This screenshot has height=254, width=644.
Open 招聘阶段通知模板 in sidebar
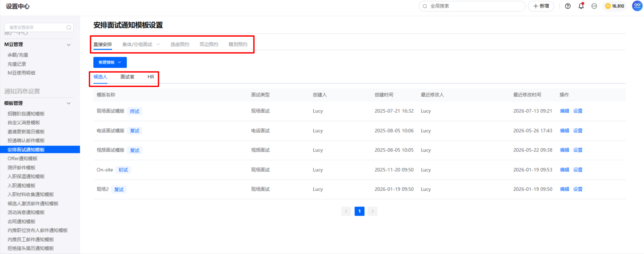(x=26, y=114)
